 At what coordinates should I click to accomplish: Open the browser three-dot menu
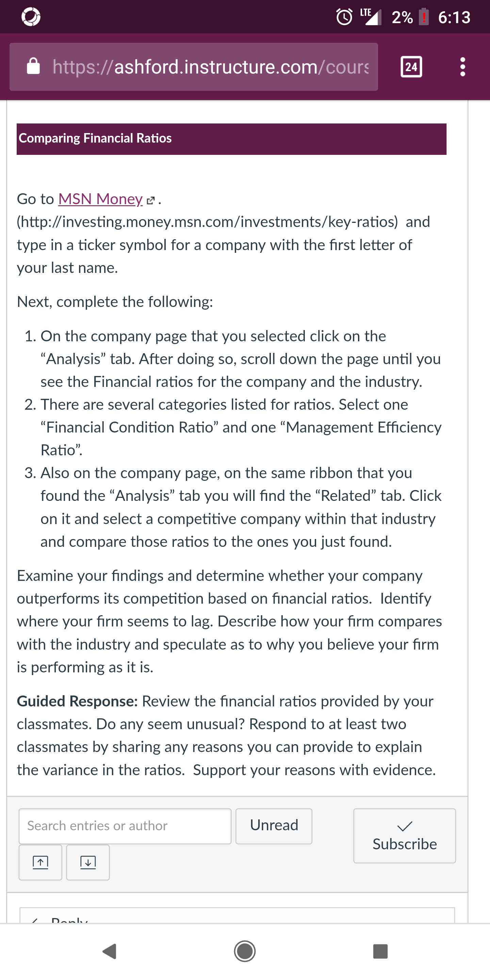462,67
